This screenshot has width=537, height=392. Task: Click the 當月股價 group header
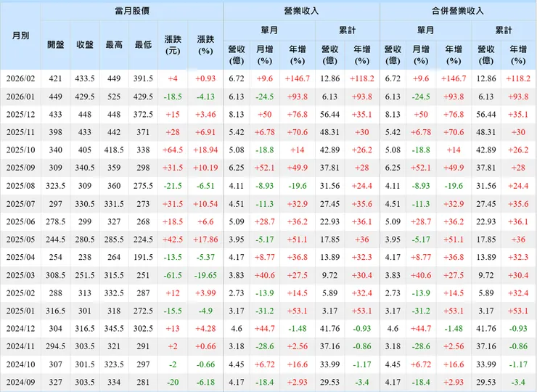[132, 11]
